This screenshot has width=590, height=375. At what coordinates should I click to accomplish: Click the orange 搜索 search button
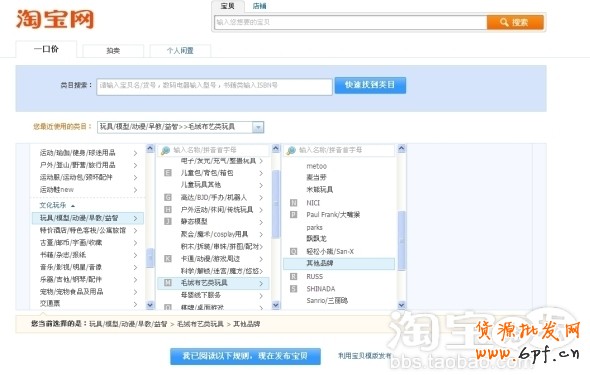tap(515, 22)
